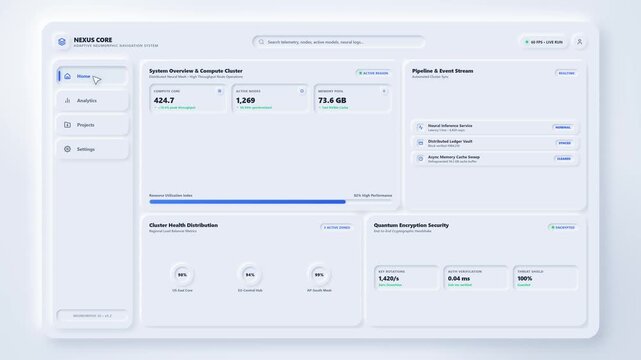Click the System Overview & Compute Cluster heading

[x=195, y=71]
